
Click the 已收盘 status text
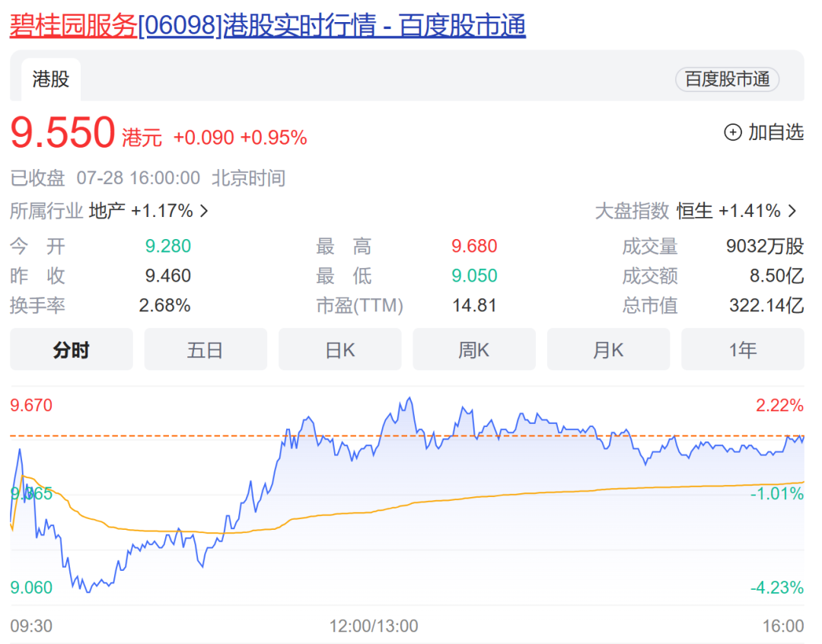point(37,178)
